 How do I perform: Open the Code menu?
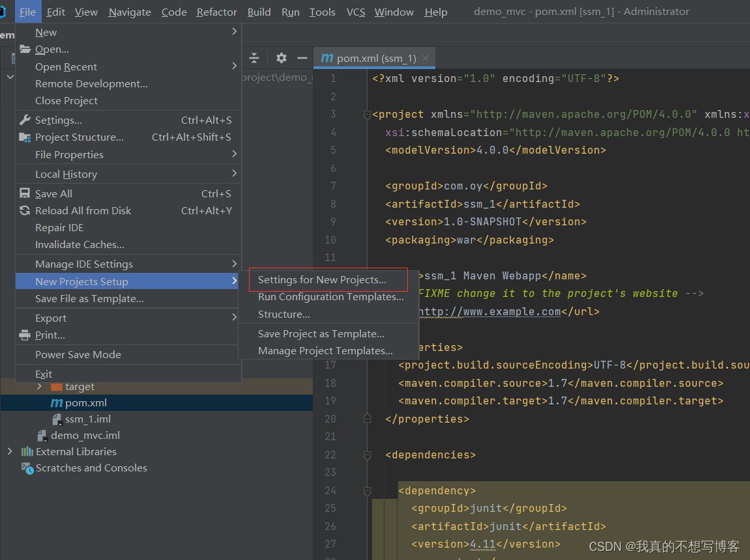pos(174,12)
